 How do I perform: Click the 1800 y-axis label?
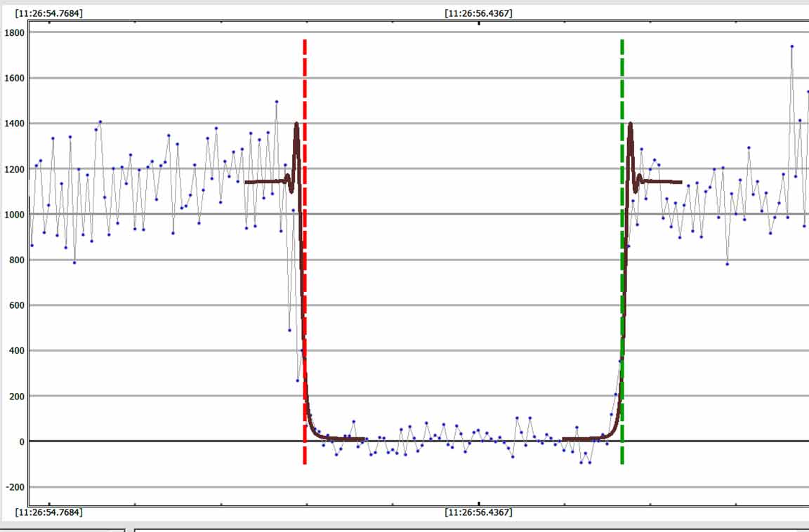tap(15, 33)
